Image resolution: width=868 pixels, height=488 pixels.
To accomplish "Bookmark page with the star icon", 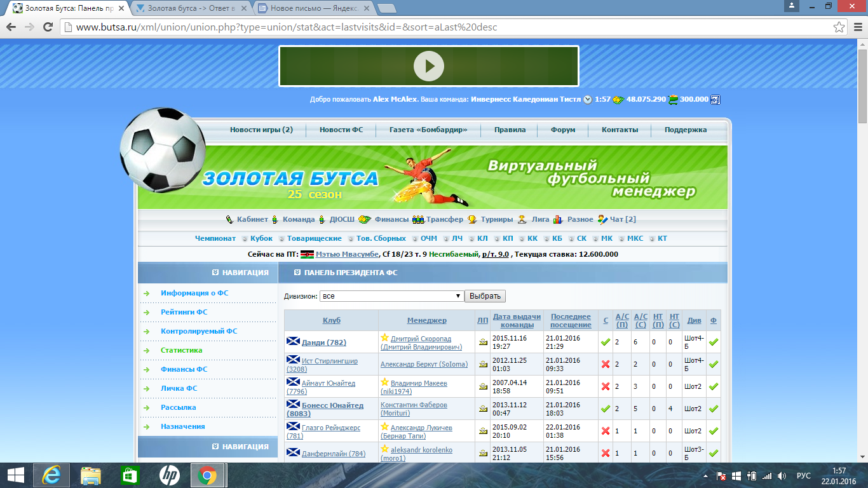I will (x=839, y=27).
